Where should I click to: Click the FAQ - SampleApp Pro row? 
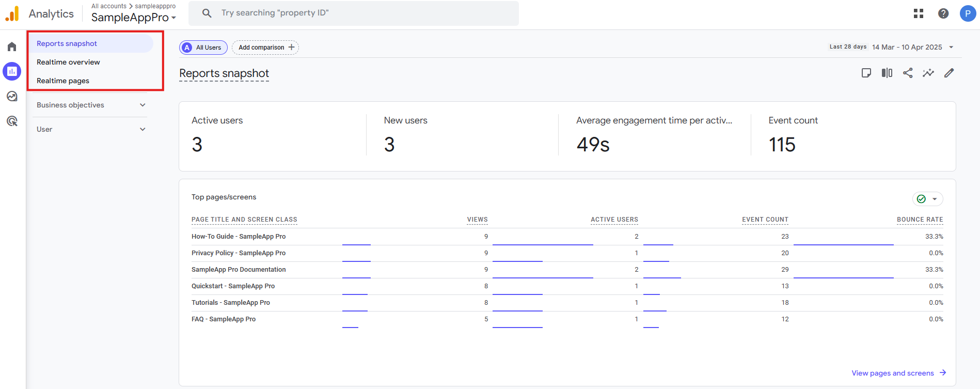pyautogui.click(x=567, y=319)
